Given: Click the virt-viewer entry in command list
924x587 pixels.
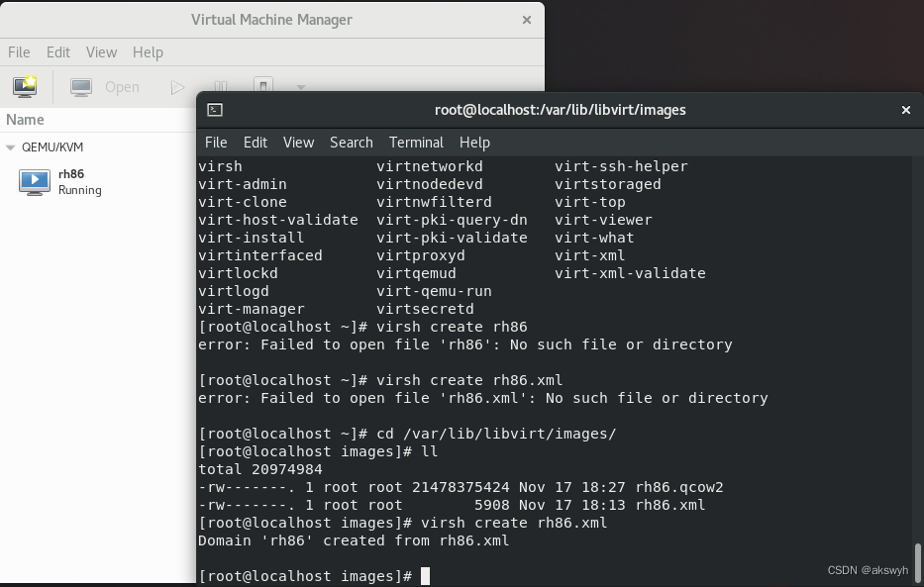Looking at the screenshot, I should click(603, 220).
